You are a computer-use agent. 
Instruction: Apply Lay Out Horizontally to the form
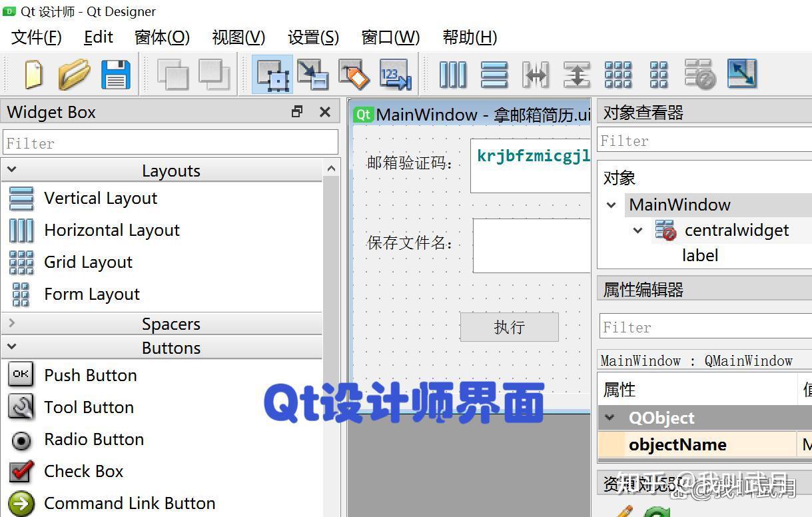coord(452,75)
